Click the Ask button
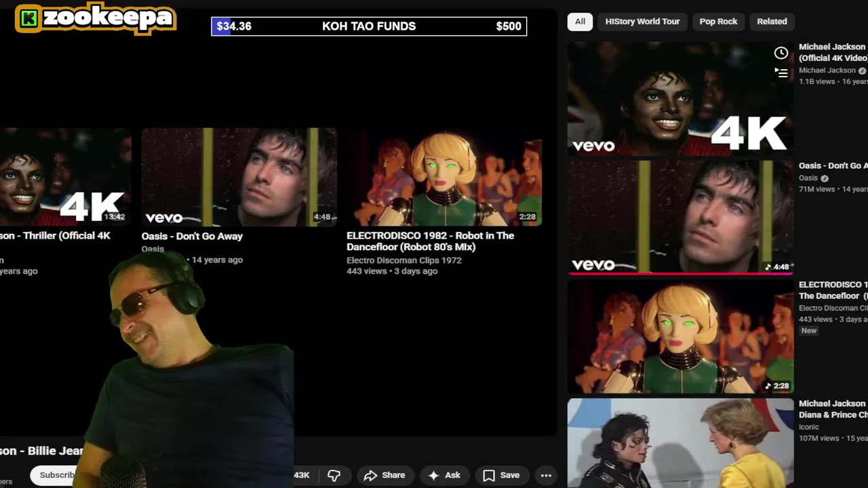 444,475
